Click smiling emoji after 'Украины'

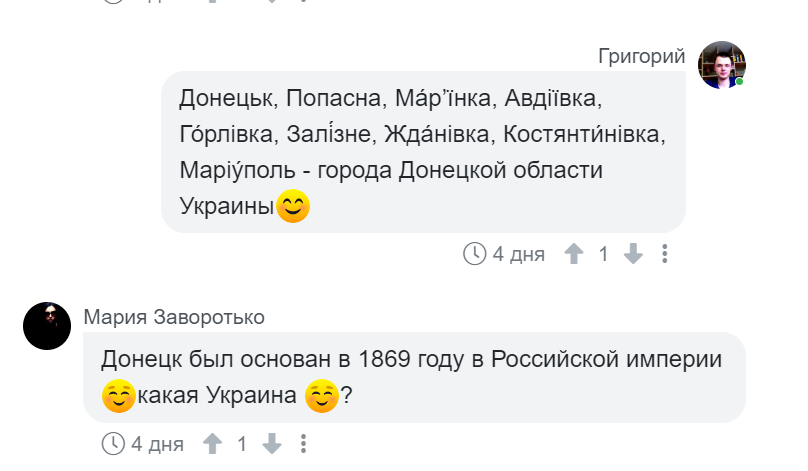click(293, 206)
